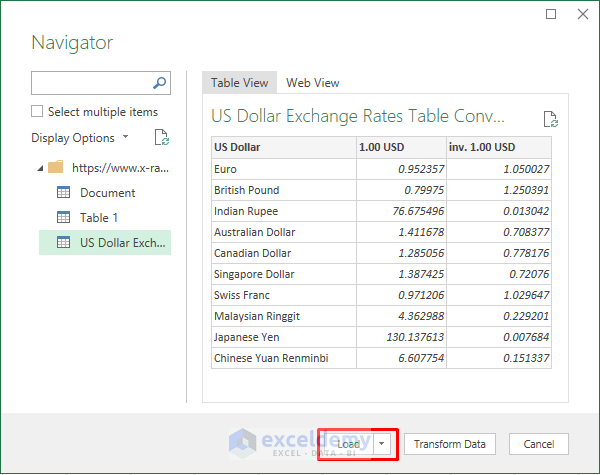Select the Document item in the tree
This screenshot has height=475, width=600.
[x=108, y=193]
